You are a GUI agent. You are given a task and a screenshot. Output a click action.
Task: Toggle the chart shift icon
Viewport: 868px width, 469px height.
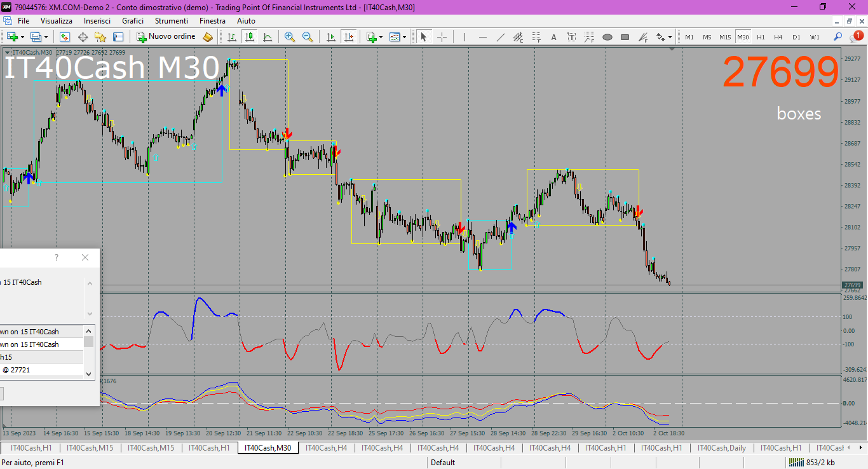(x=348, y=37)
